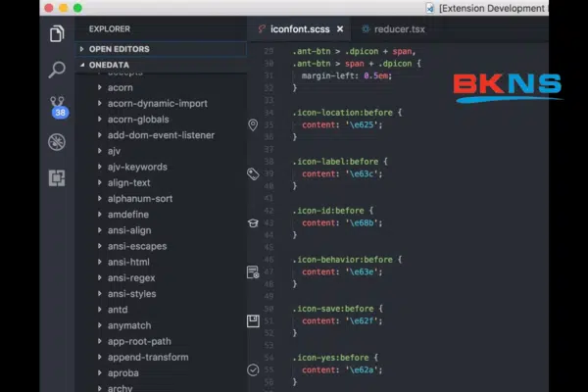The height and width of the screenshot is (392, 588).
Task: Click the location pin gutter icon
Action: pos(253,125)
